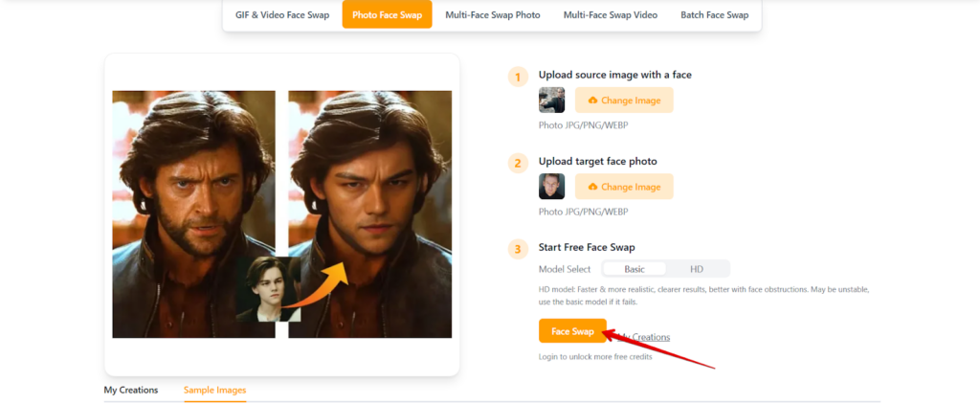
Task: Switch to Multi-Face Swap Photo tab
Action: 493,15
